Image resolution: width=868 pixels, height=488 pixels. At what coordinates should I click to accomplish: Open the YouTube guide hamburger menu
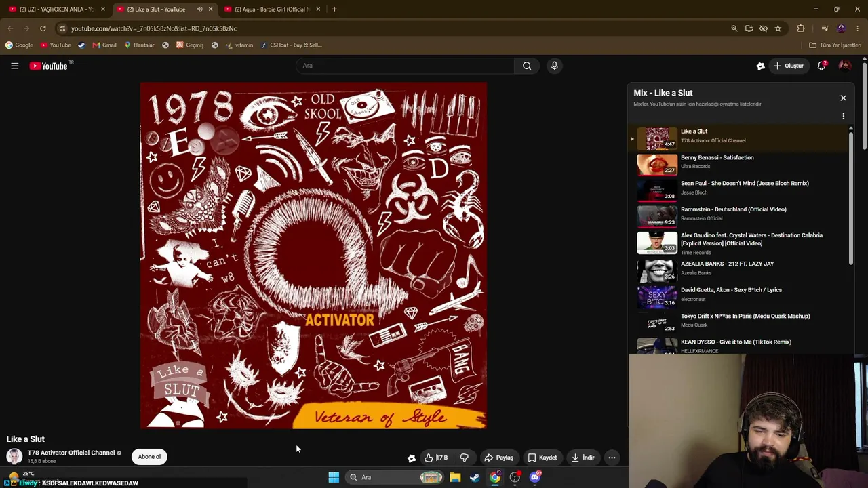(14, 66)
